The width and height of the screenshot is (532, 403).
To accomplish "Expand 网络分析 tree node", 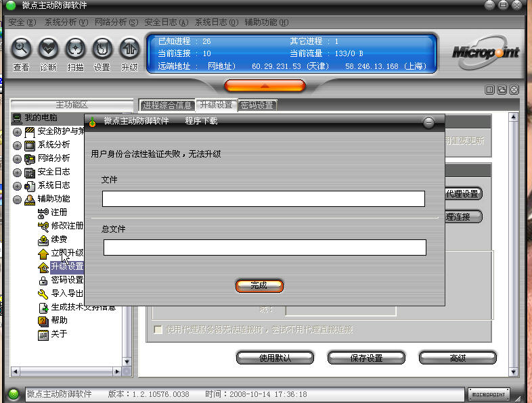I will coord(18,159).
